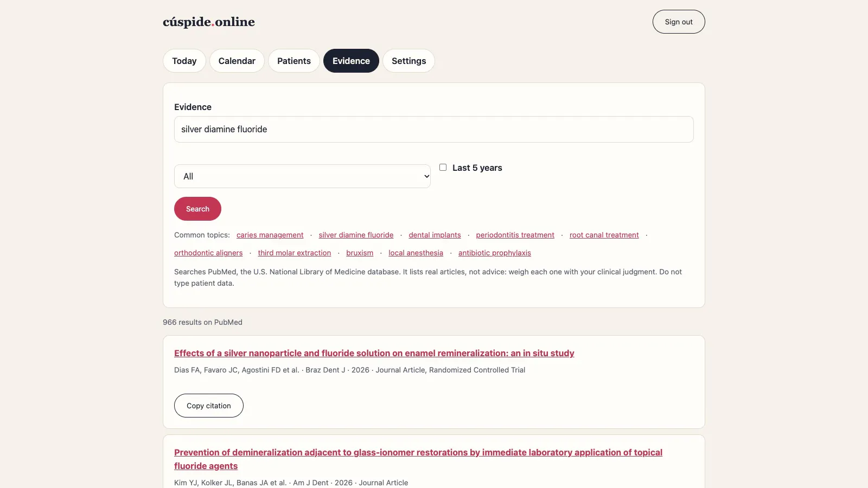Image resolution: width=868 pixels, height=488 pixels.
Task: Enable the Last 5 years checkbox
Action: click(443, 168)
